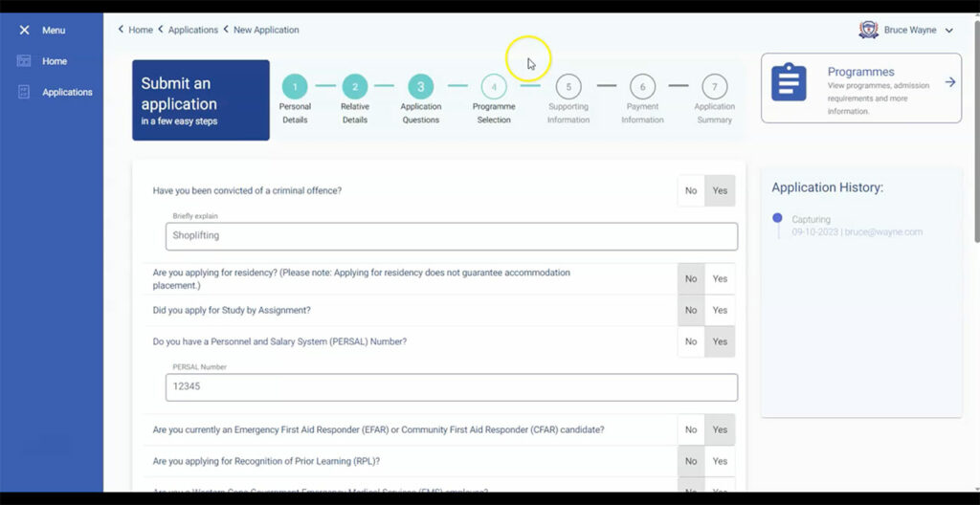
Task: Choose Yes for Study by Assignment
Action: click(x=720, y=311)
